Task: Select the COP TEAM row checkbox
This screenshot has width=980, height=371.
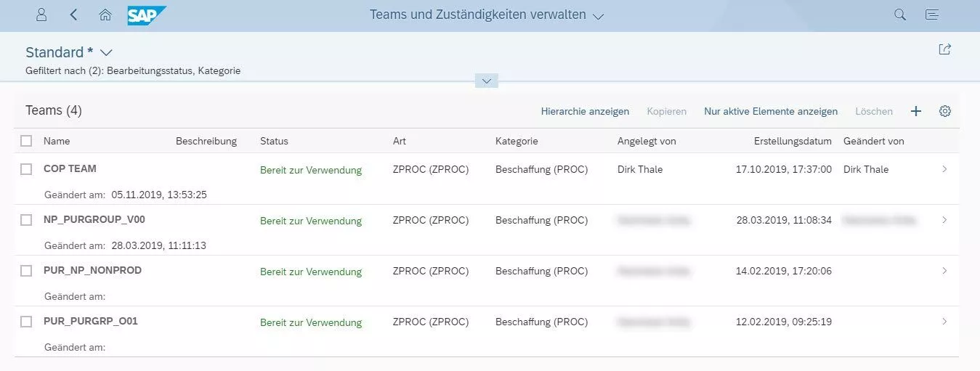Action: (26, 169)
